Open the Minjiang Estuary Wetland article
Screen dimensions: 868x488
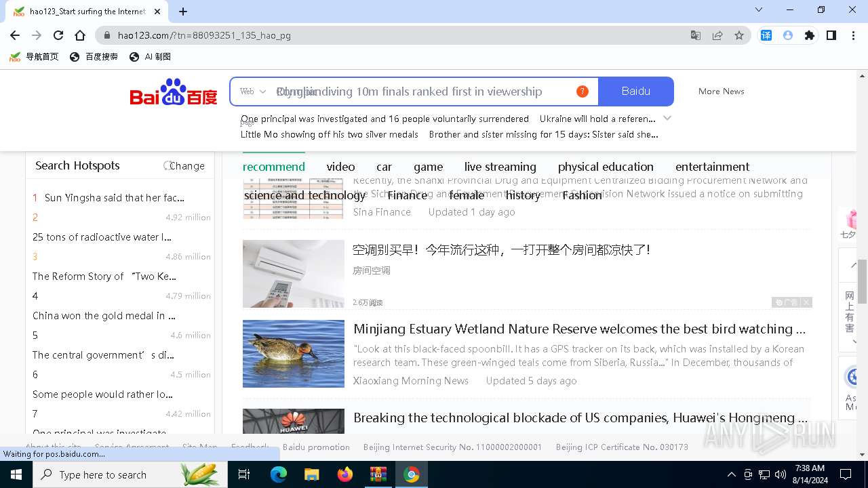pyautogui.click(x=579, y=329)
